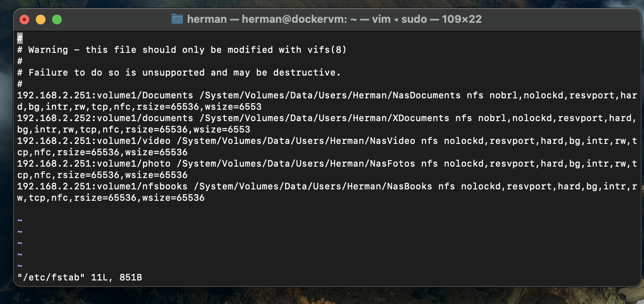The height and width of the screenshot is (304, 644).
Task: Close the terminal window with red button
Action: point(24,20)
